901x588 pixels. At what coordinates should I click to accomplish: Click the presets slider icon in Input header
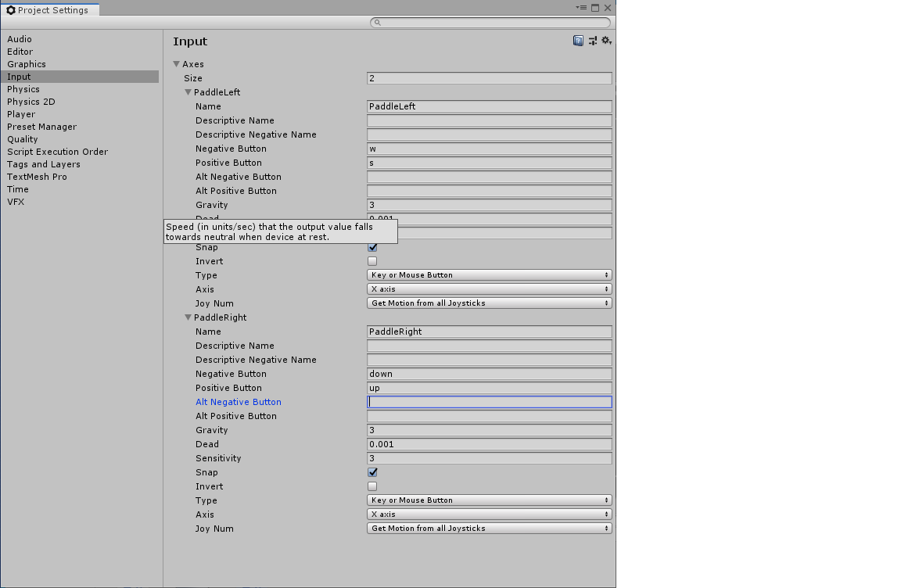(593, 41)
